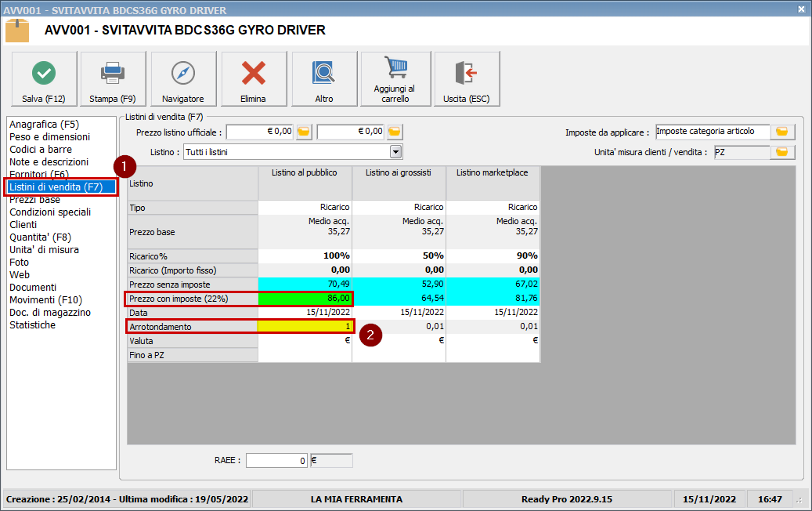This screenshot has height=511, width=812.
Task: Click the Arrotondamento 0,01 cell under Listino ai grossisti
Action: (399, 327)
